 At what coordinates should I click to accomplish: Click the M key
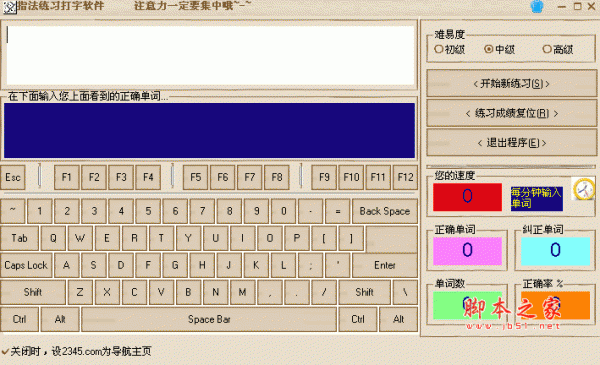pyautogui.click(x=243, y=292)
